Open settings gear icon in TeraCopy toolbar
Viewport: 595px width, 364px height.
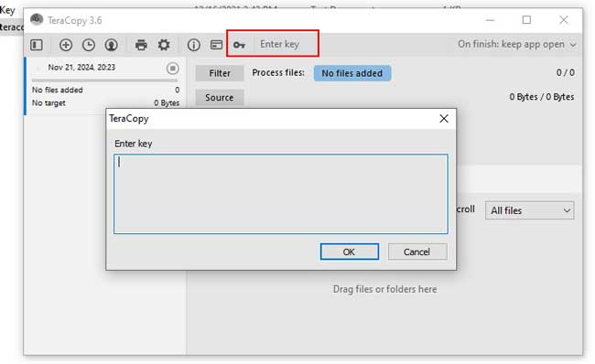point(164,45)
